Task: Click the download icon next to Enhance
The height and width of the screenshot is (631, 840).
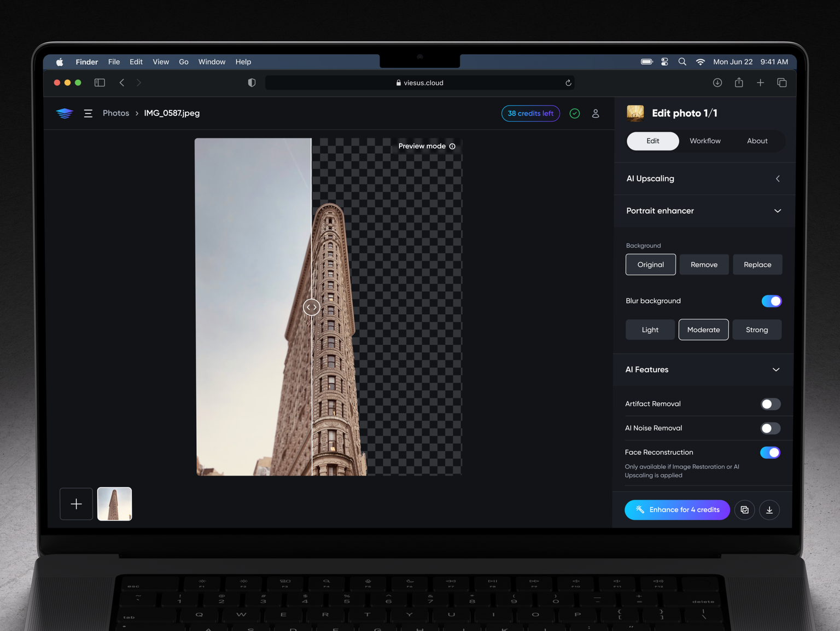Action: point(769,510)
